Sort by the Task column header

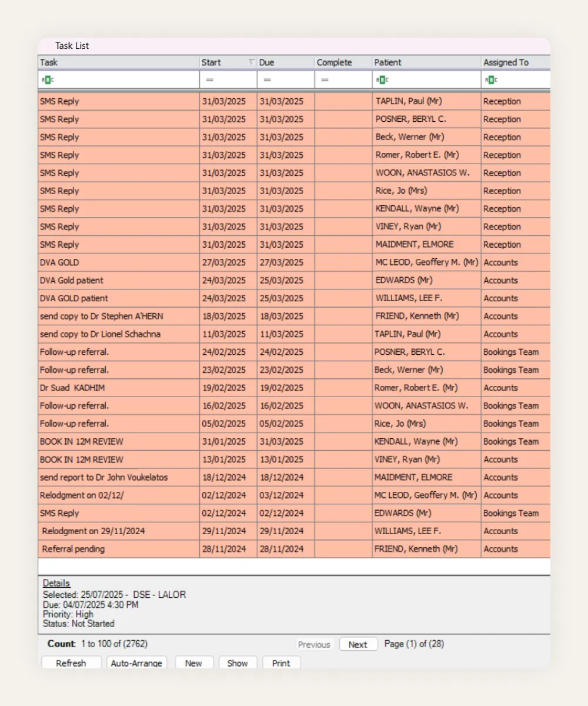tap(119, 62)
